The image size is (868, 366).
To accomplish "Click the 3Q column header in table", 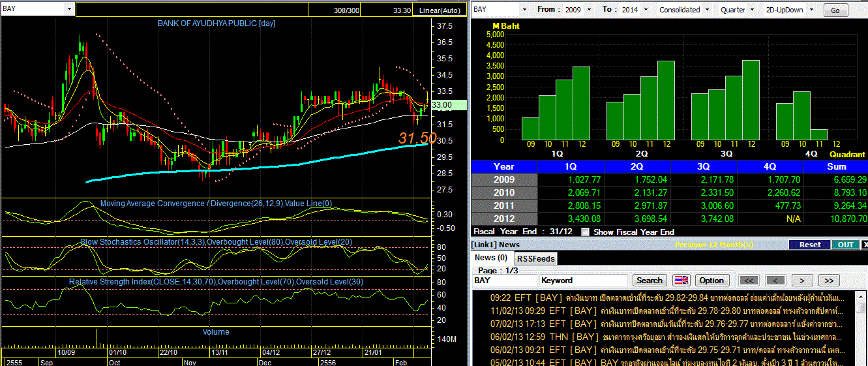I will (704, 166).
